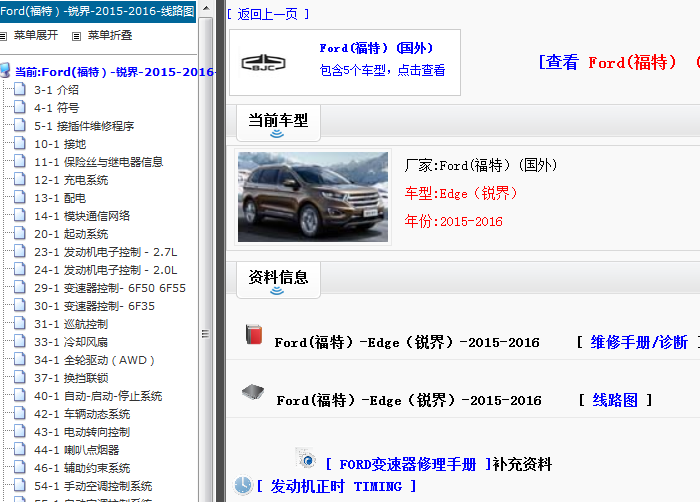Image resolution: width=700 pixels, height=502 pixels.
Task: Open Ford(福特)(国外) brand link
Action: [x=376, y=48]
